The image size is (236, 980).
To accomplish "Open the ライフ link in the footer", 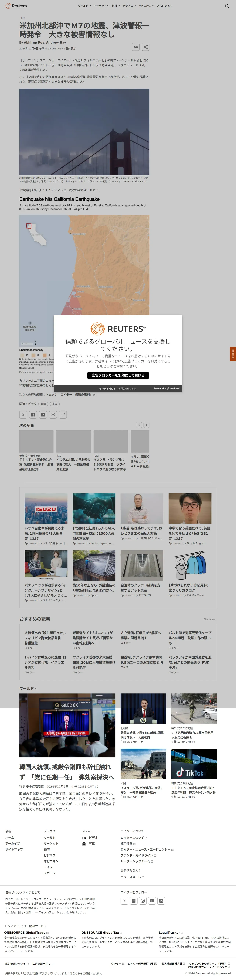I will 48,867.
